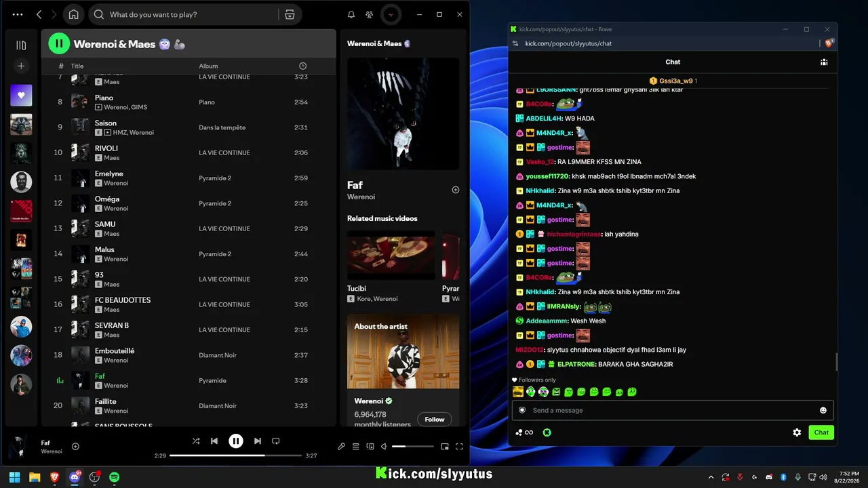Go to Spotify Home

coord(73,14)
